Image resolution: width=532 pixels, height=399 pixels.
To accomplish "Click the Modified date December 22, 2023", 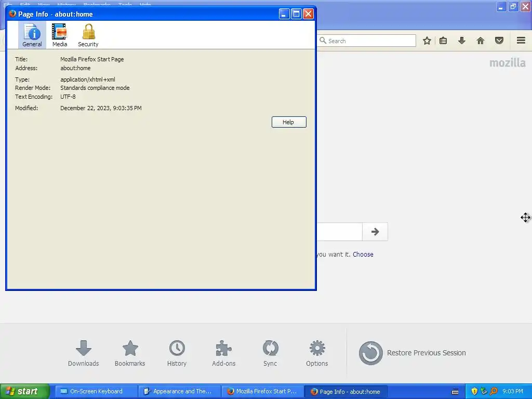I will tap(101, 108).
